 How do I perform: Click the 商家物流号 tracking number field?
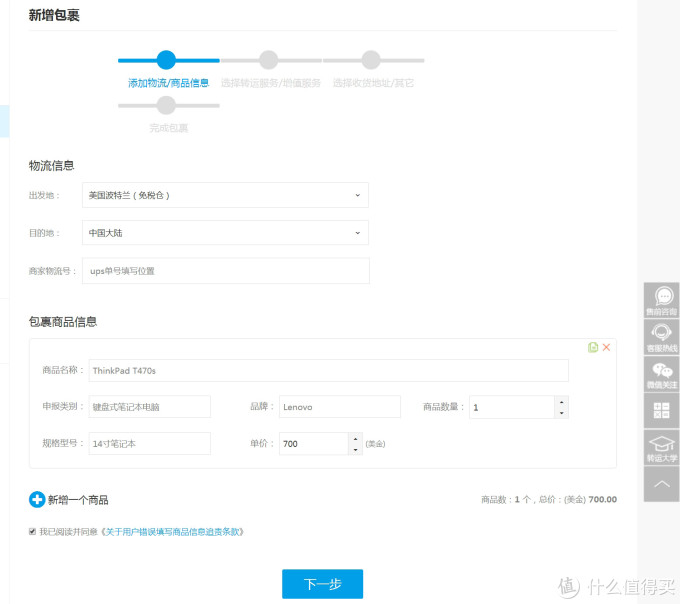pos(225,271)
